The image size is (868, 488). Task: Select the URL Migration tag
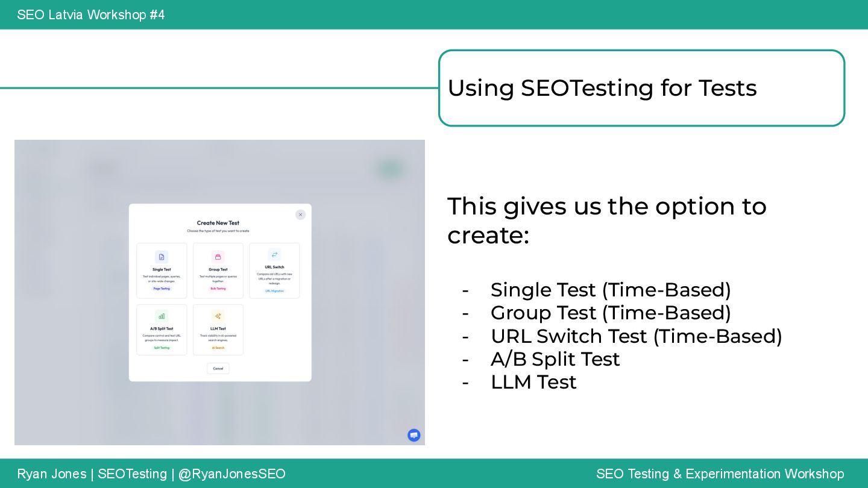[274, 291]
